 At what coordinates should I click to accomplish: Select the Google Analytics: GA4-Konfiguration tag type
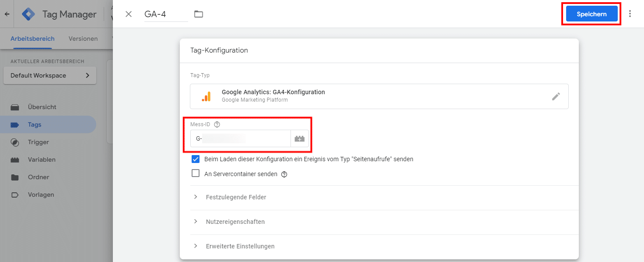[x=379, y=96]
